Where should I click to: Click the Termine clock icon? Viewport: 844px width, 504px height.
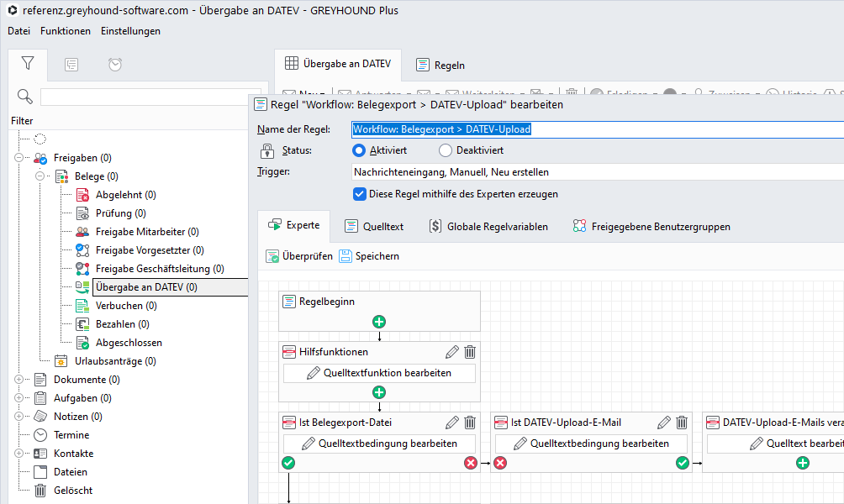(x=40, y=434)
